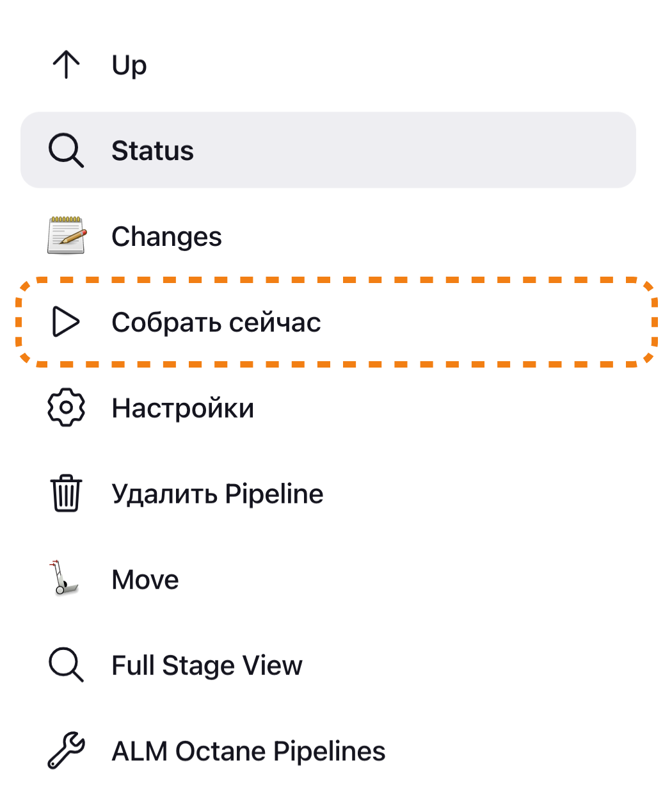This screenshot has height=812, width=672.
Task: Go Up to the parent folder
Action: tap(129, 65)
